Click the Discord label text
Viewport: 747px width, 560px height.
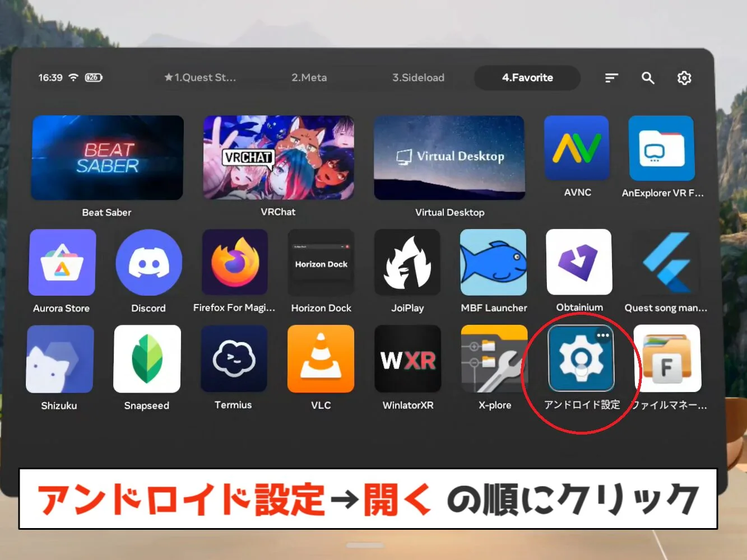click(149, 308)
